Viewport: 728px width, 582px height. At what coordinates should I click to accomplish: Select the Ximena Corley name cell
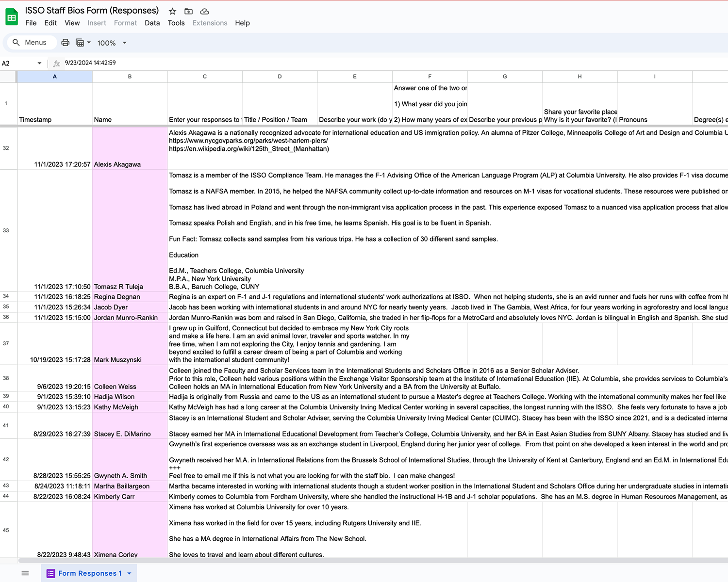pos(130,530)
